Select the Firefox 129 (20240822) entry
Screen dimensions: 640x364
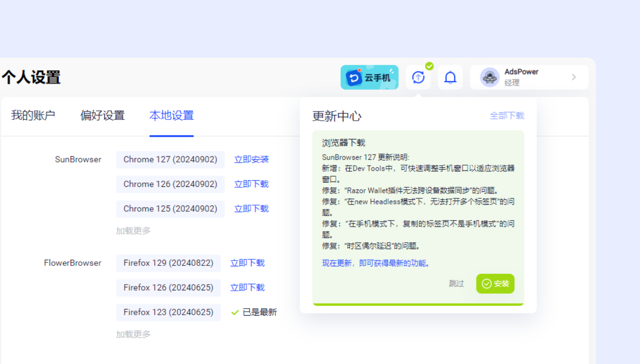point(168,263)
